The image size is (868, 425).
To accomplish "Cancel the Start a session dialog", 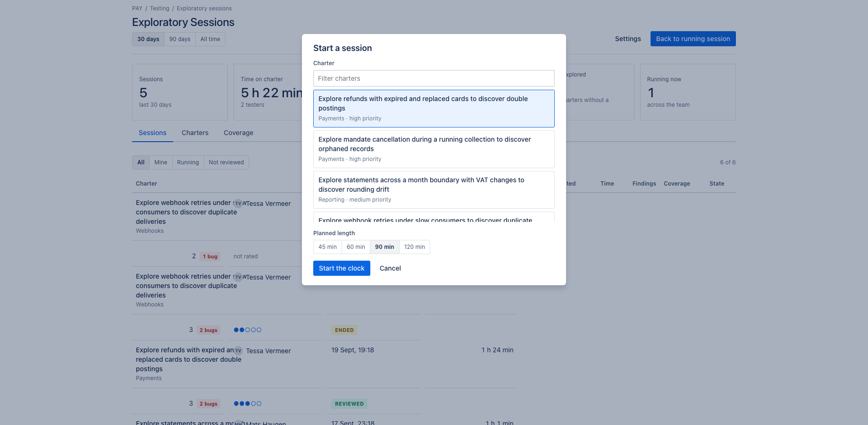I will coord(390,268).
